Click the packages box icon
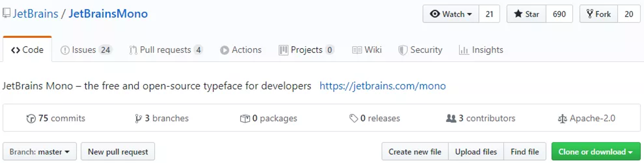Viewport: 644px width, 163px height. pyautogui.click(x=245, y=119)
